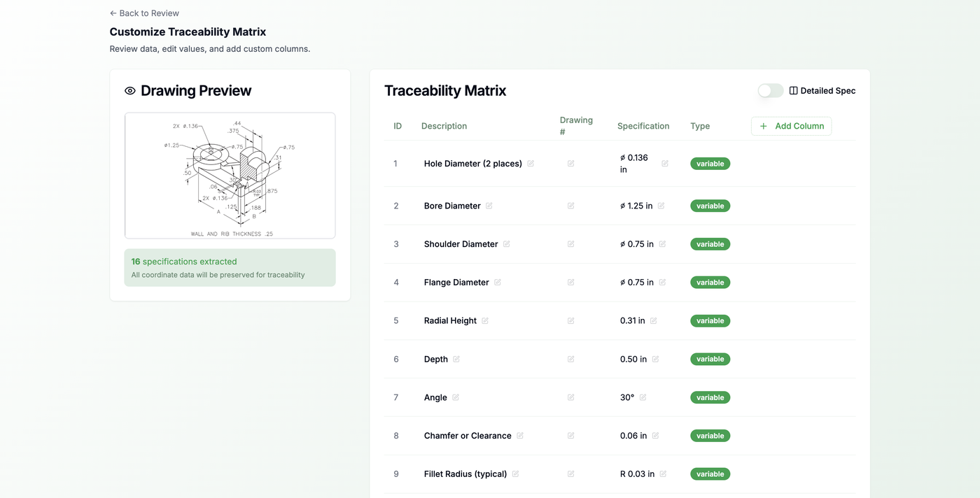The image size is (980, 498).
Task: Enable the Detailed Spec toggle switch
Action: (x=770, y=90)
